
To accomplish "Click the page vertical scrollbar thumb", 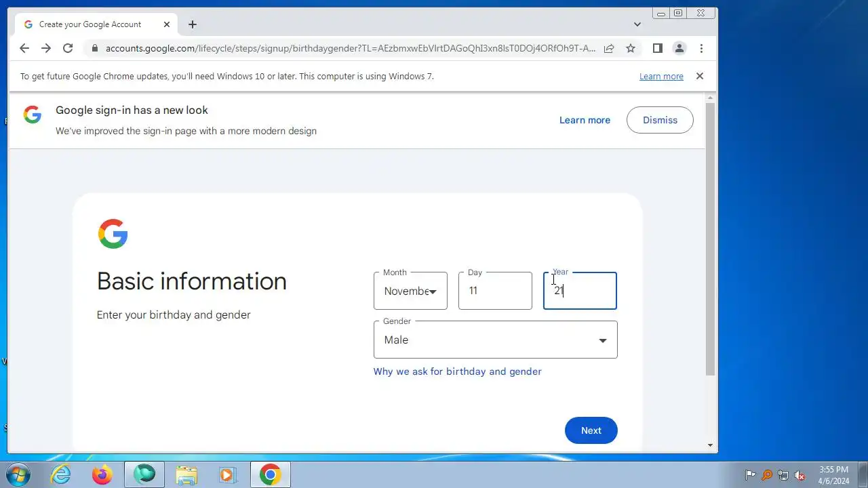I will [x=711, y=239].
